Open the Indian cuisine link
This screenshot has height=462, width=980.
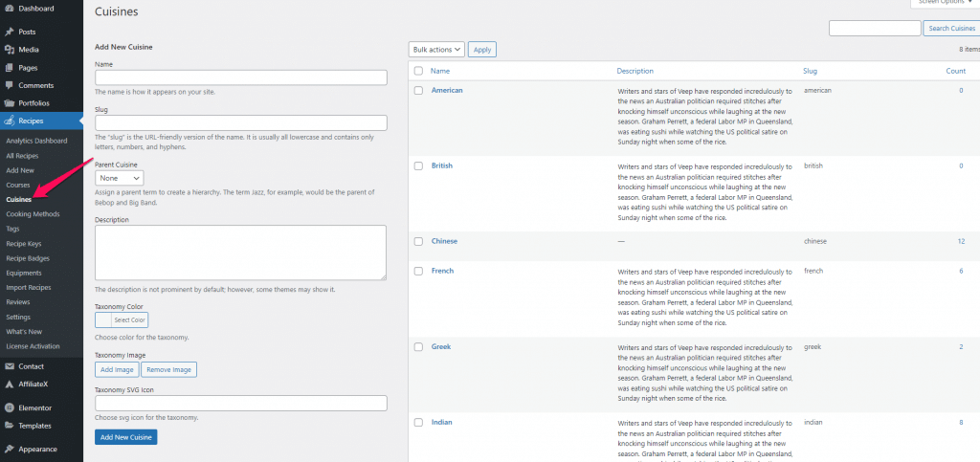[x=442, y=423]
